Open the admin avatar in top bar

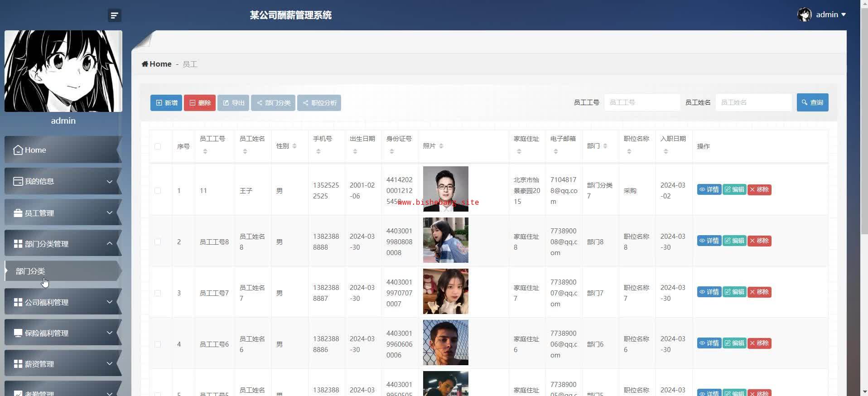click(805, 14)
